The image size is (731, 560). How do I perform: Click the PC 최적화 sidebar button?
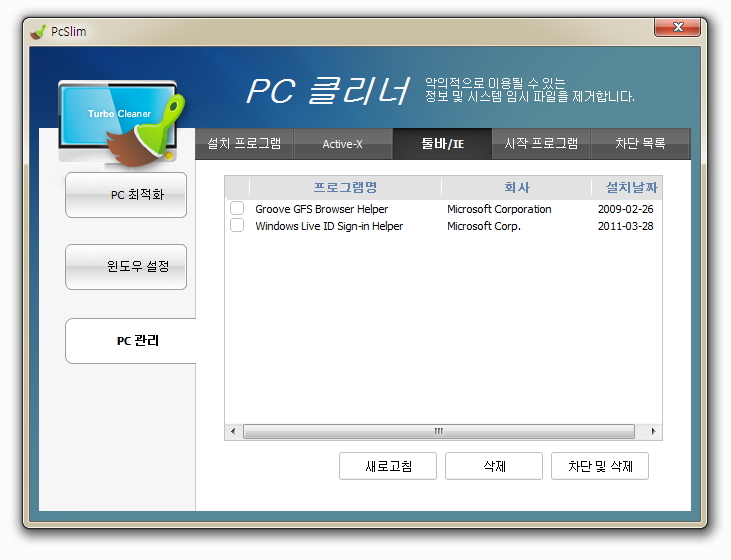tap(126, 195)
